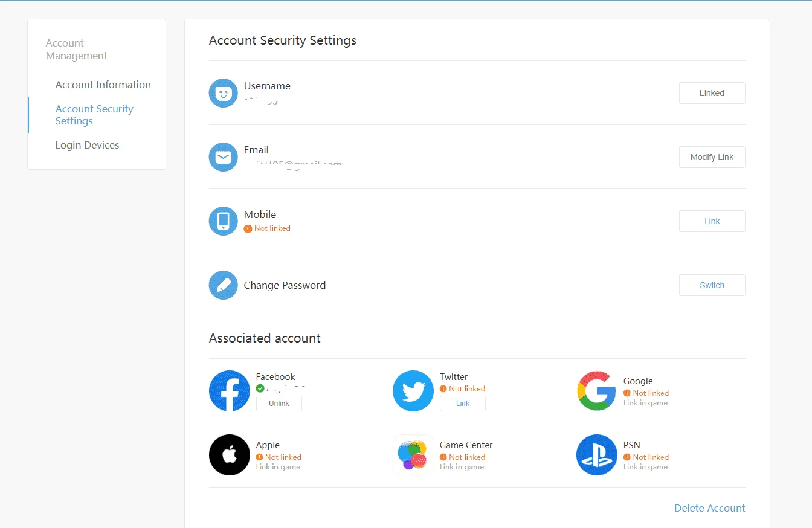Viewport: 812px width, 528px height.
Task: Click Link in game text under Apple
Action: [x=278, y=467]
